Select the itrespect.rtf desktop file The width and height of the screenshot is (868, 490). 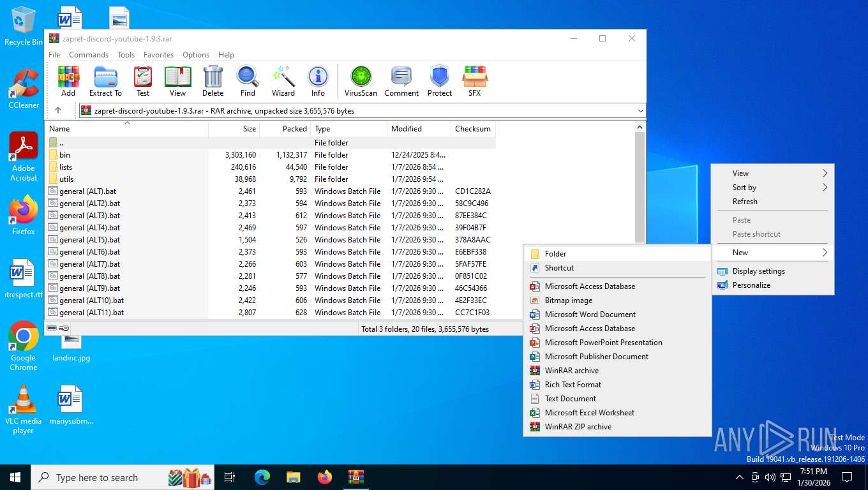point(24,279)
